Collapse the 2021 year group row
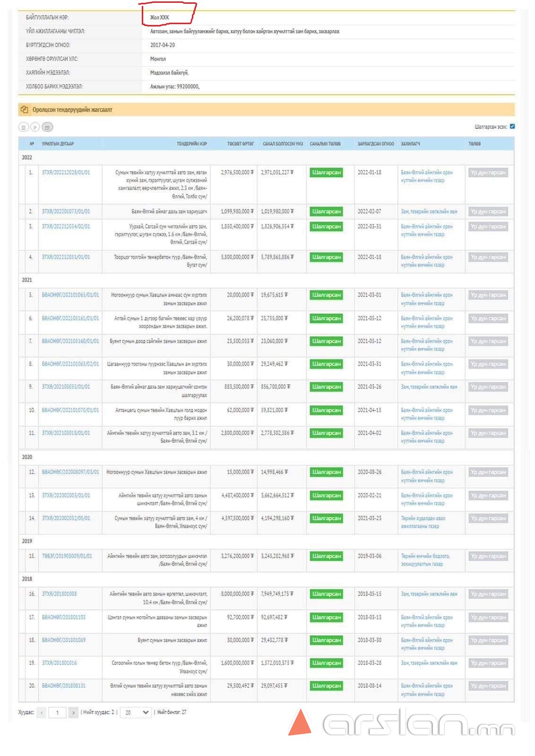535x756 pixels. 27,280
